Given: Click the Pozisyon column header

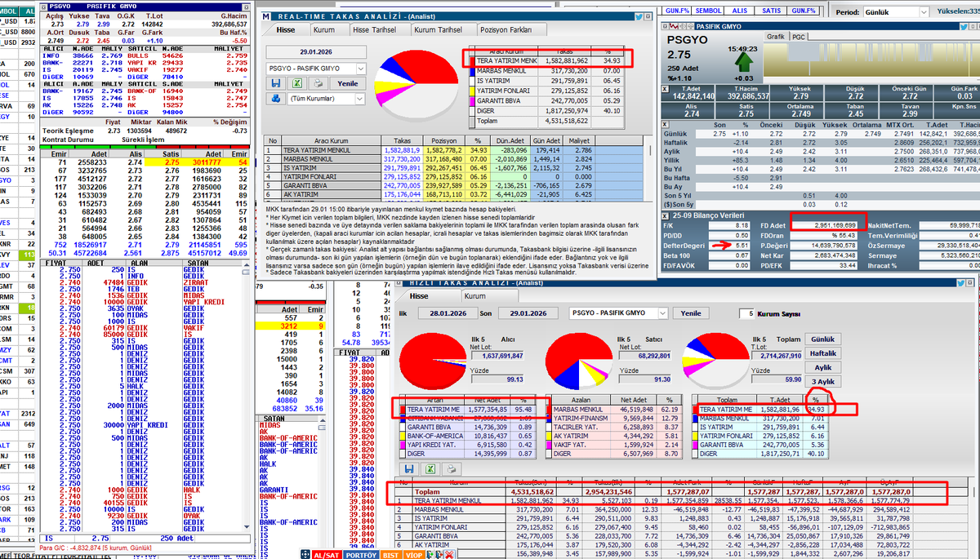Looking at the screenshot, I should 444,141.
